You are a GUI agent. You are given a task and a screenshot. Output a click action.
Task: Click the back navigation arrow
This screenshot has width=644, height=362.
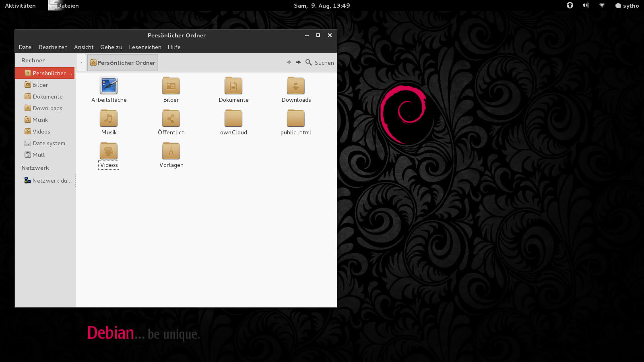point(289,62)
